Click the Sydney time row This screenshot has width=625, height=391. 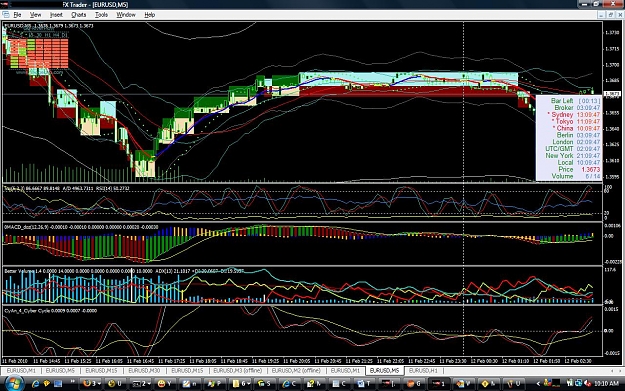(x=574, y=115)
